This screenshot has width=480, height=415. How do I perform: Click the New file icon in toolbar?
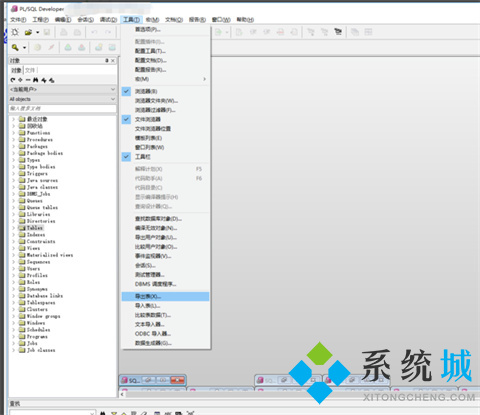15,32
